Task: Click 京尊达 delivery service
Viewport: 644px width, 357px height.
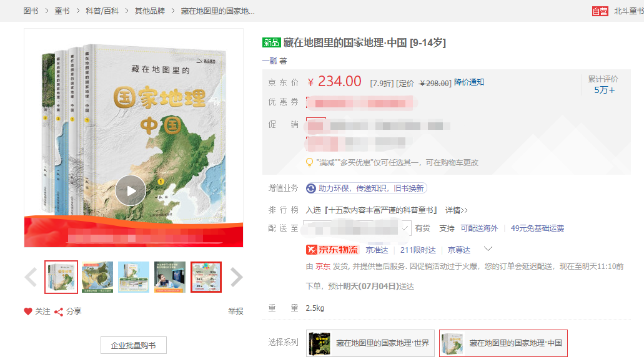Action: pos(458,250)
